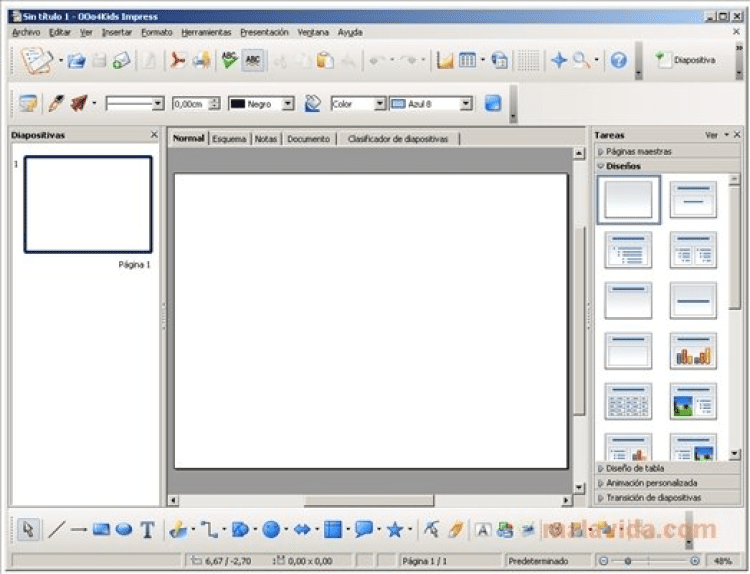
Task: Select the Callouts speech bubble tool
Action: pos(364,530)
